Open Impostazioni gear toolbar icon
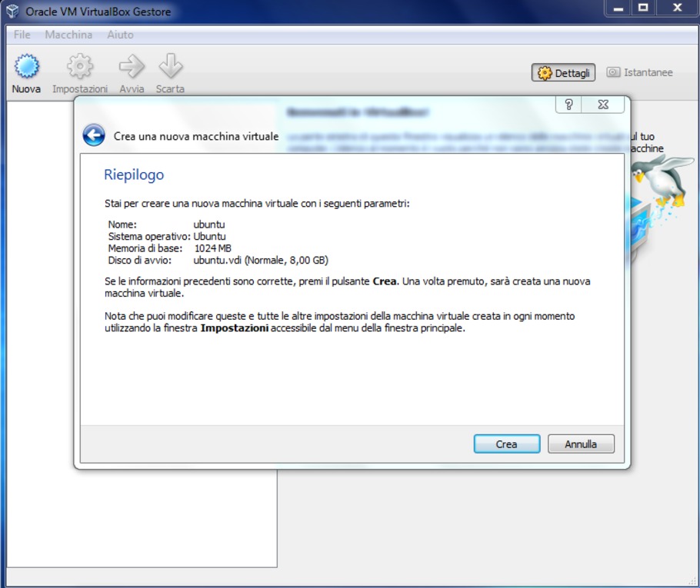Screen dimensions: 700x588 click(80, 66)
